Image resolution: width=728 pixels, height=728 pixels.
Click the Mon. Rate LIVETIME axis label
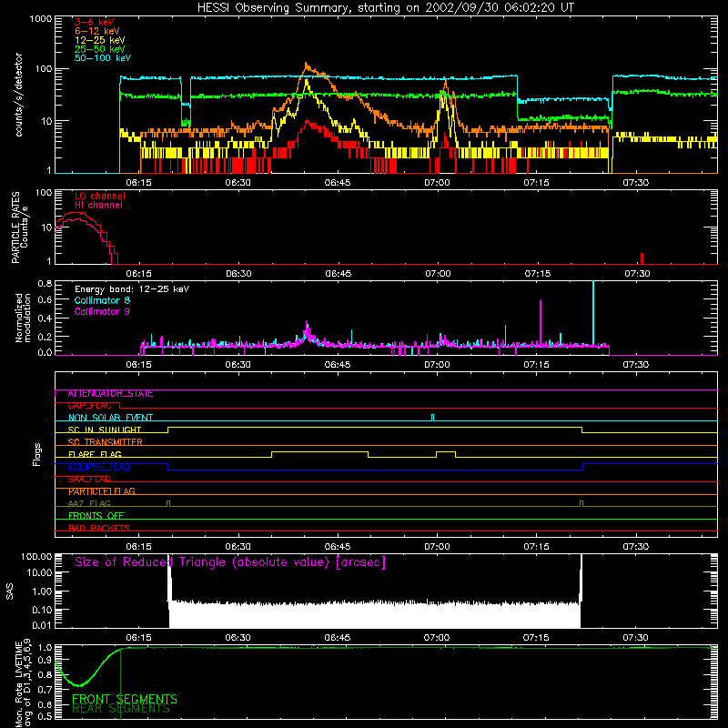(x=24, y=682)
